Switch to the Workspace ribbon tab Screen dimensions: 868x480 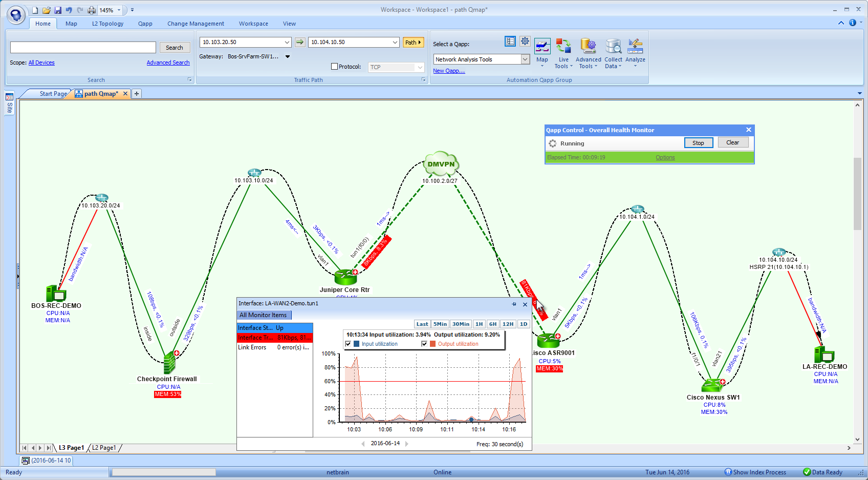point(253,24)
